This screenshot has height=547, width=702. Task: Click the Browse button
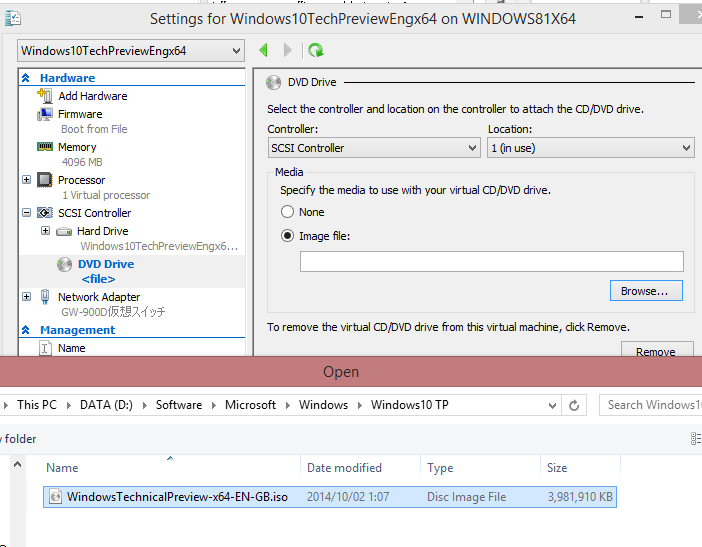pos(646,291)
